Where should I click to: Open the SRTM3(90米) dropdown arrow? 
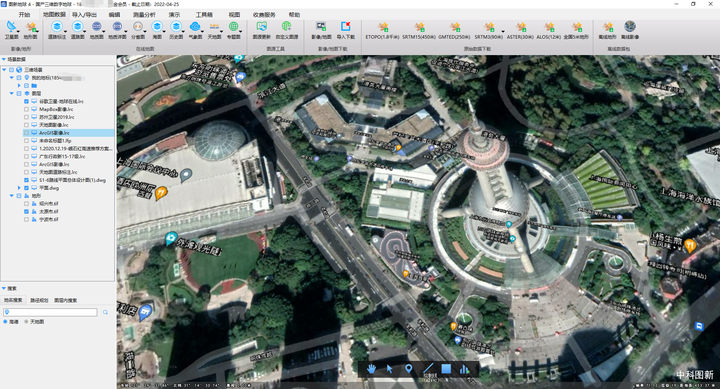point(503,32)
